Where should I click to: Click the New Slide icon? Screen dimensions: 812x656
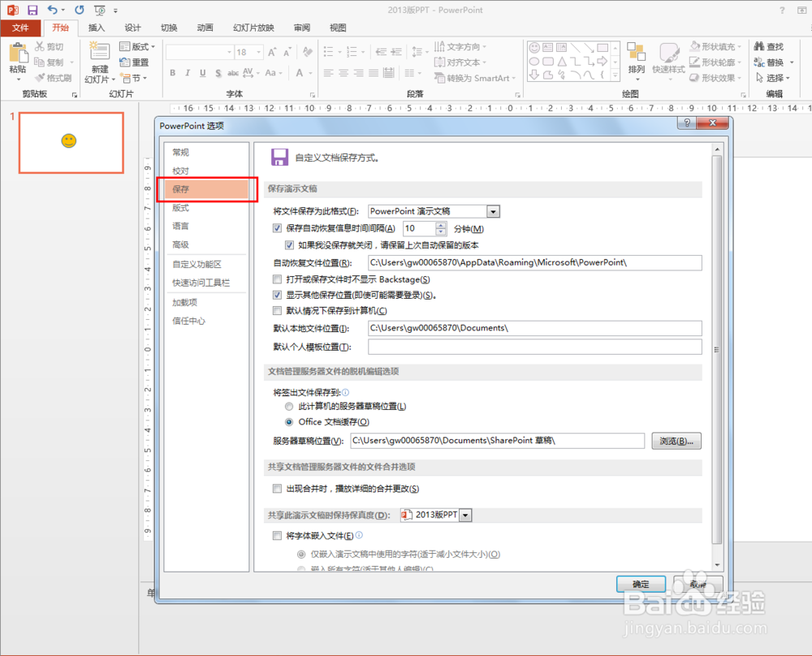[x=99, y=52]
